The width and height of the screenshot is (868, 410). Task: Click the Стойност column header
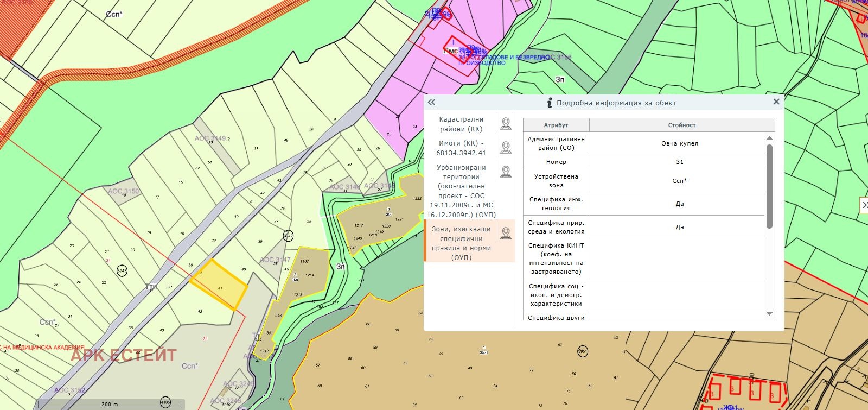[681, 125]
